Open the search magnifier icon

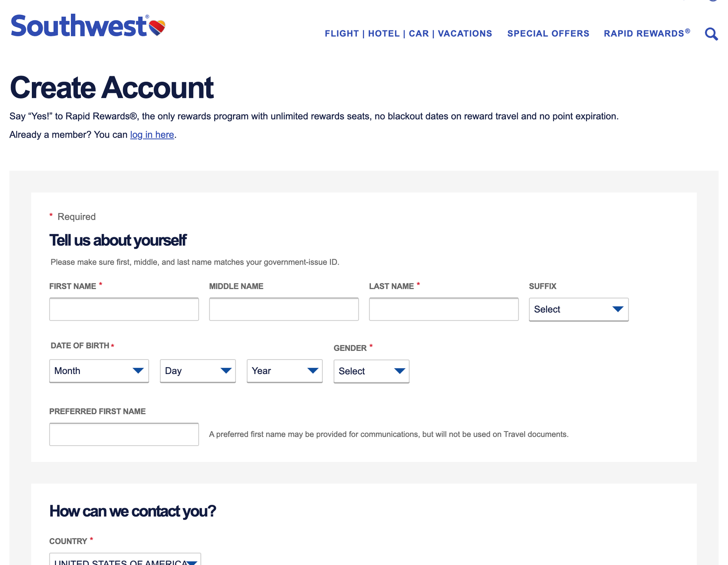point(711,34)
